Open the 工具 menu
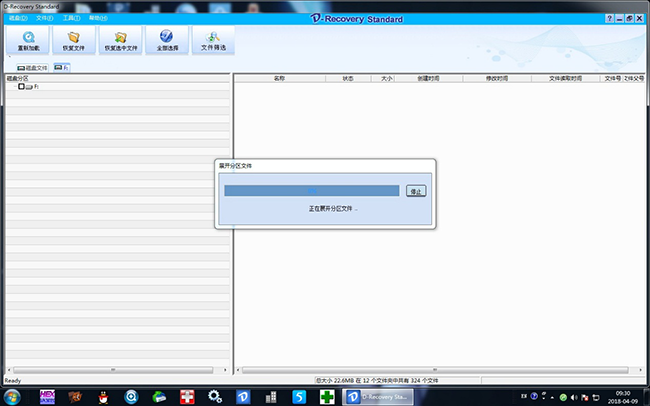Viewport: 650px width, 406px height. (71, 18)
